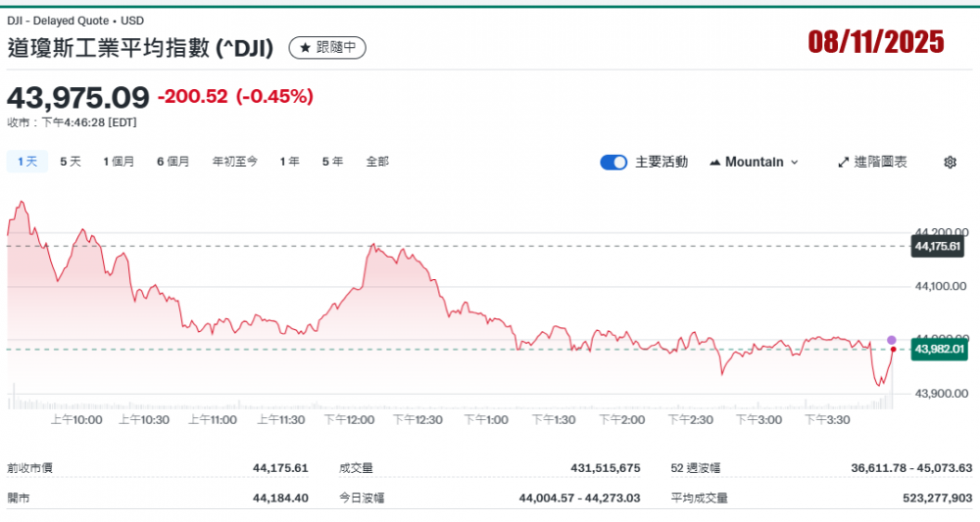Select the 5年 range tab
This screenshot has width=980, height=522.
332,162
